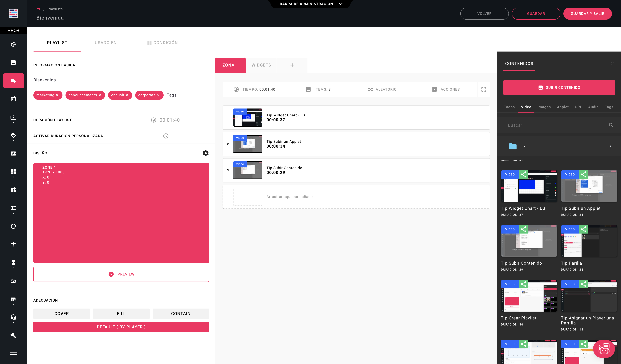Open the Acciones menu

(446, 89)
